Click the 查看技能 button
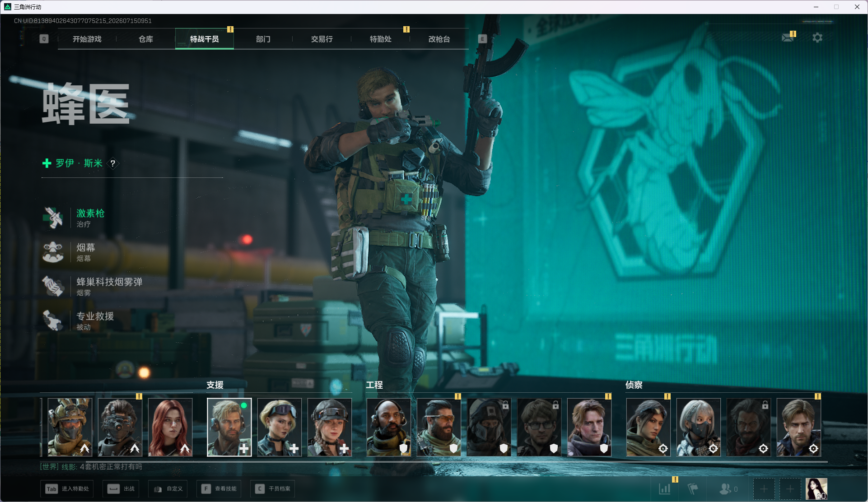This screenshot has width=868, height=502. (x=219, y=489)
